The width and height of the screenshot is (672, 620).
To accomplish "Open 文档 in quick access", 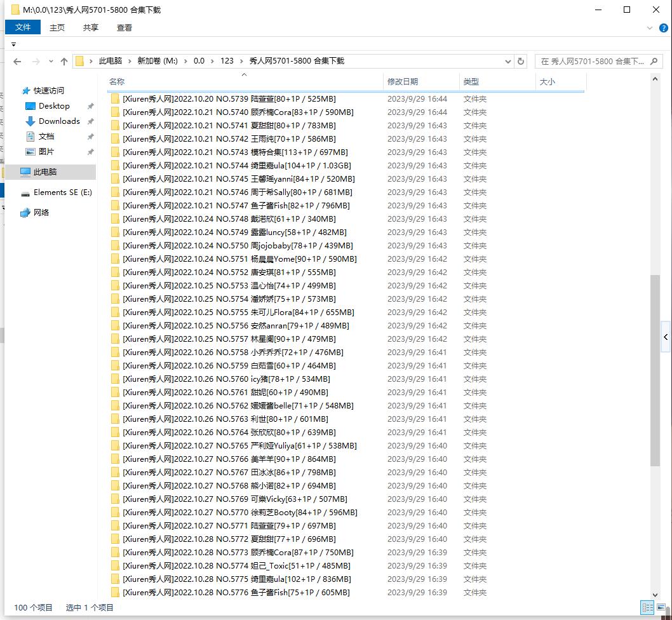I will click(x=46, y=137).
